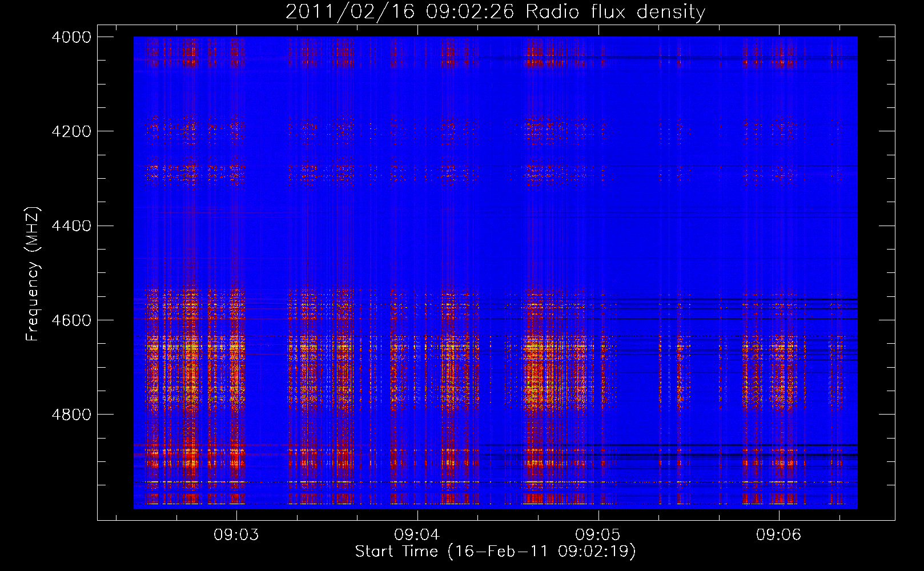Select the 09:04 time axis label

[x=417, y=535]
